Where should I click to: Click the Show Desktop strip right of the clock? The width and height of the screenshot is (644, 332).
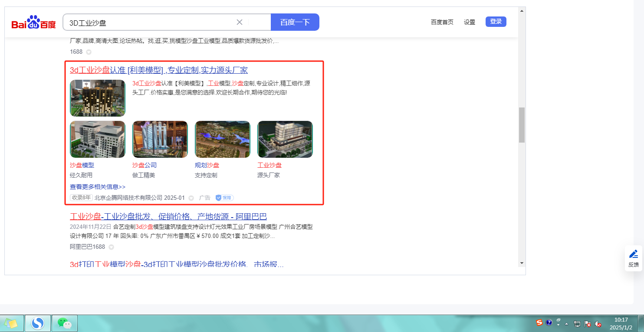[x=641, y=323]
